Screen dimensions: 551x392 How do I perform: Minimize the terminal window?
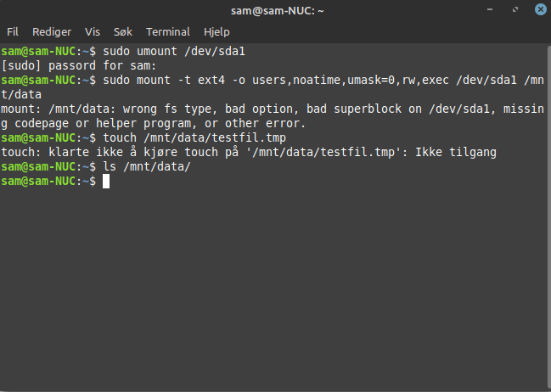(490, 9)
